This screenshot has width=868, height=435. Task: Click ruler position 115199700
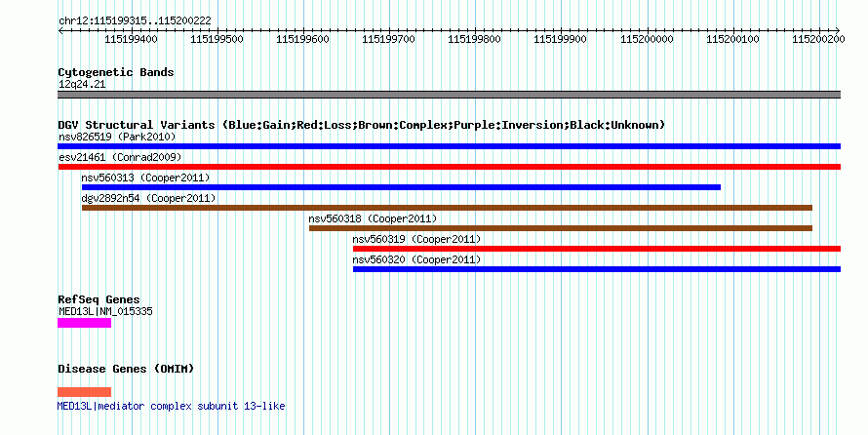point(388,39)
